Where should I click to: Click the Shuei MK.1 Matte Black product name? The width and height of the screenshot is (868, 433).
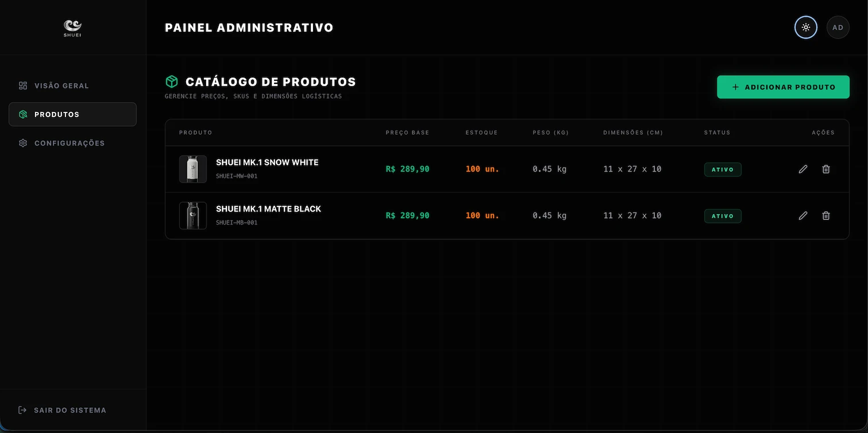pyautogui.click(x=268, y=209)
